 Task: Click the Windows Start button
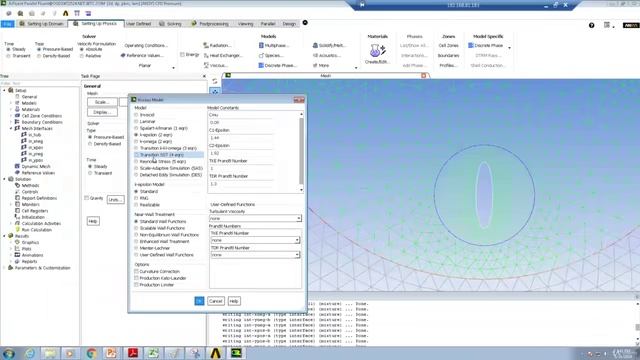click(9, 353)
